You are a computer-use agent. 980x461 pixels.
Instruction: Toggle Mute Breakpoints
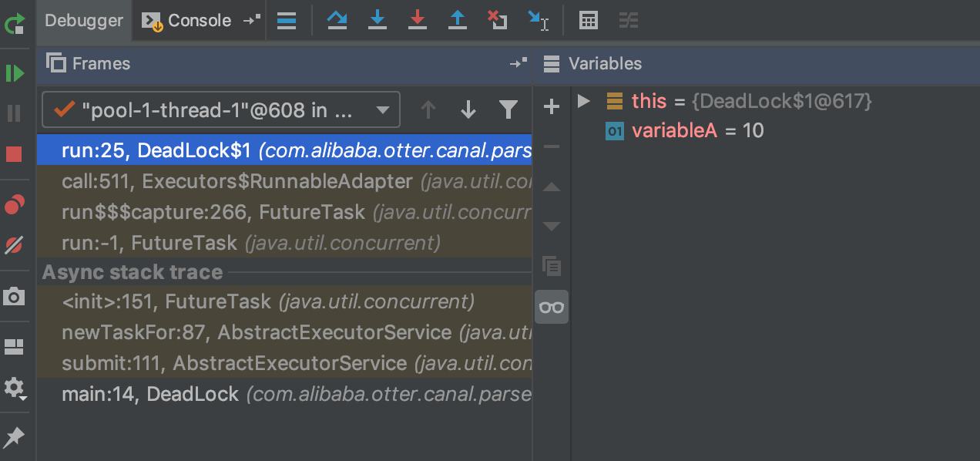click(15, 245)
